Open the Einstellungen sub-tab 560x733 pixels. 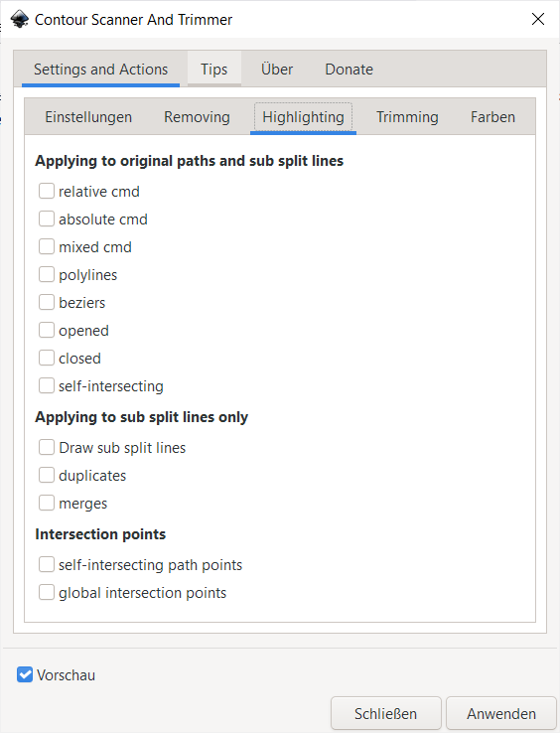tap(88, 117)
